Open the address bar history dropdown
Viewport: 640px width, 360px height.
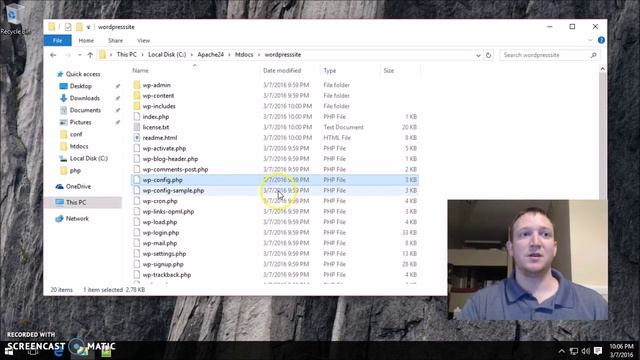[478, 55]
